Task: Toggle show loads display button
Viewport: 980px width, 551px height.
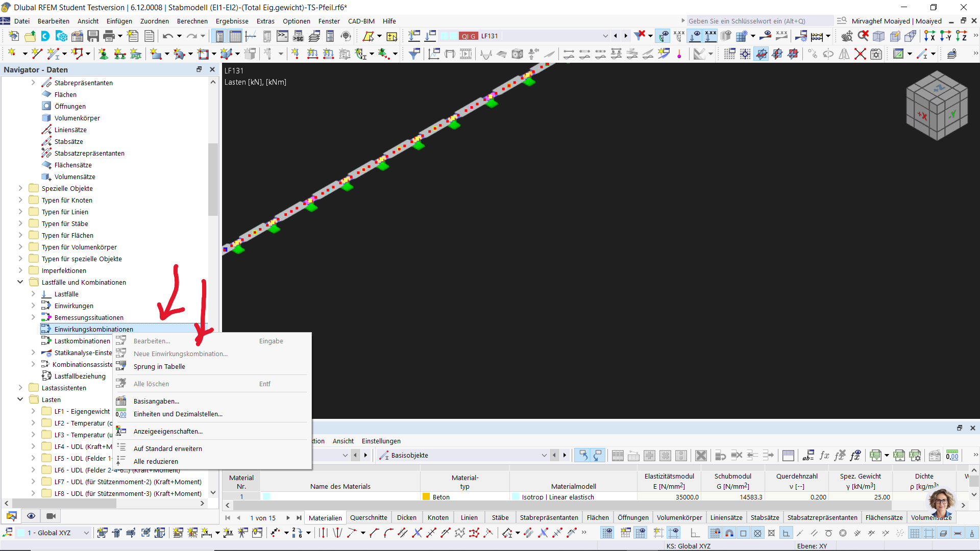Action: (x=695, y=36)
